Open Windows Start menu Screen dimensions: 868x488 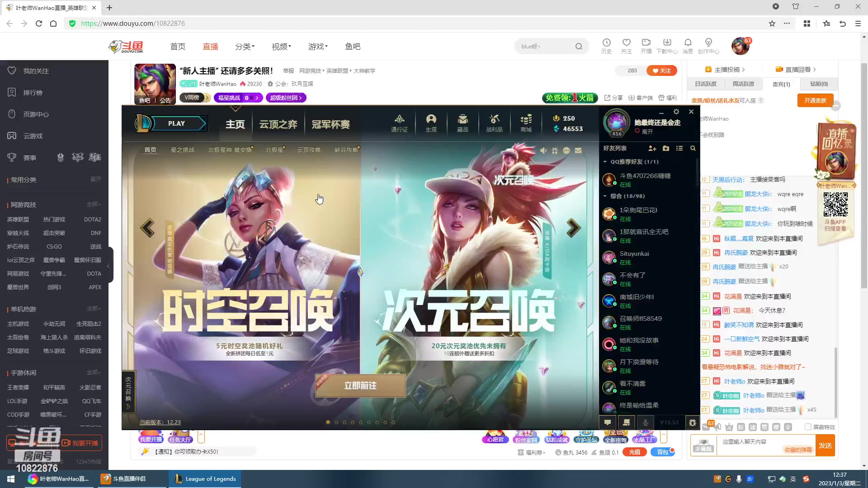click(11, 479)
